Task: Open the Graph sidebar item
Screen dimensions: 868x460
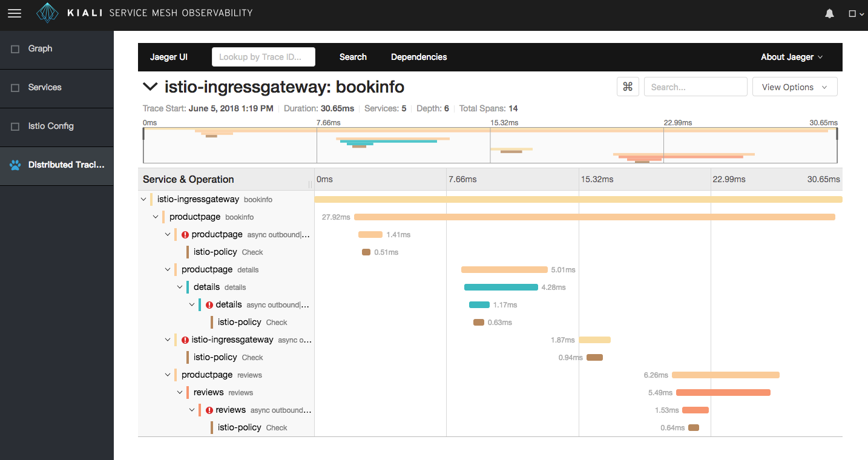Action: [57, 49]
